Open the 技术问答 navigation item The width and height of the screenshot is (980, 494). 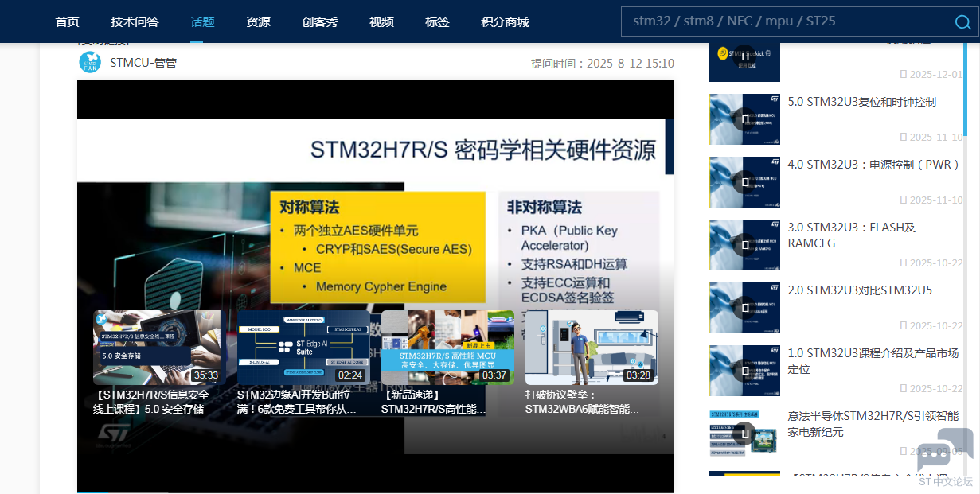(135, 21)
